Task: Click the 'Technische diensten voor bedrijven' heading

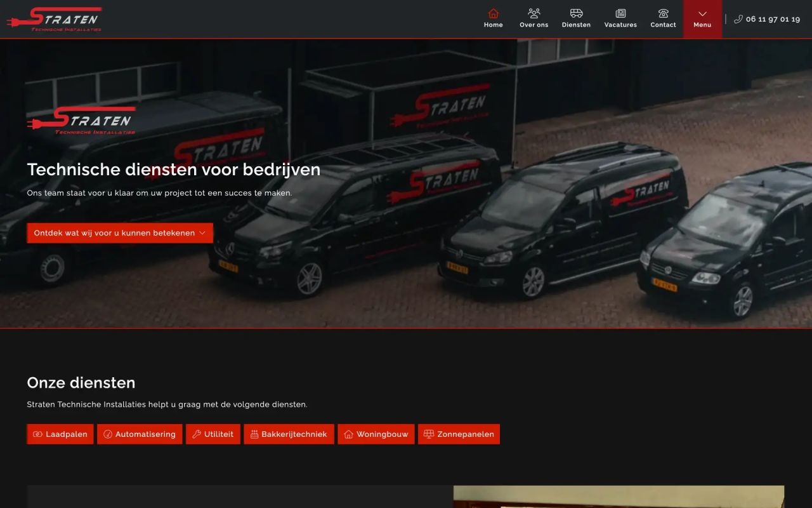Action: point(173,170)
